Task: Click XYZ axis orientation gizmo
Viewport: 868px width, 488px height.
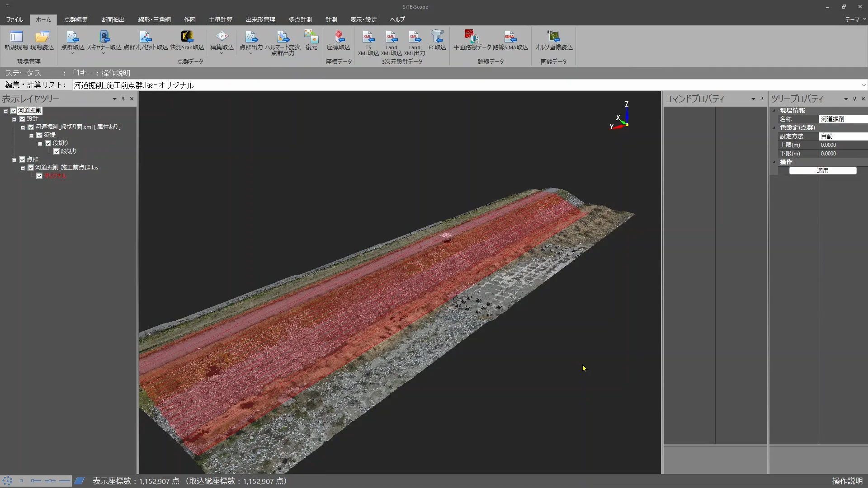Action: pyautogui.click(x=620, y=116)
